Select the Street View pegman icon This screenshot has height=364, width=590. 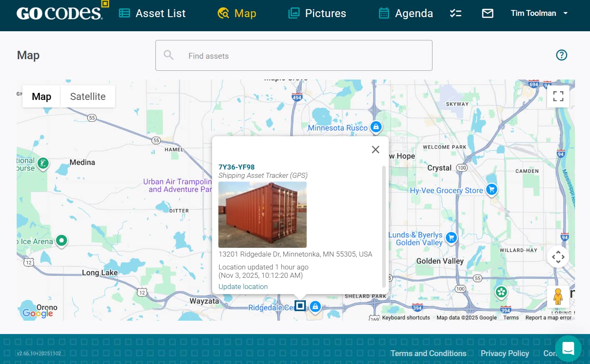tap(558, 297)
